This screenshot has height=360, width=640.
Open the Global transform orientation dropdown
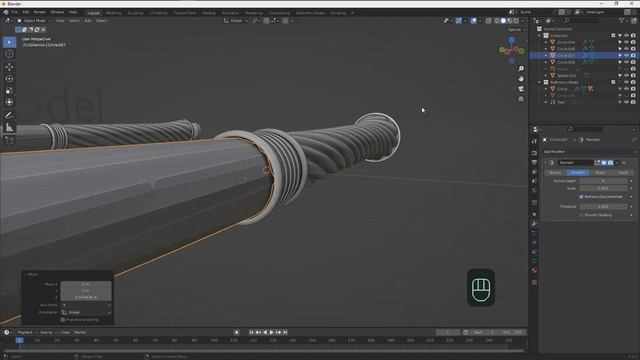236,20
